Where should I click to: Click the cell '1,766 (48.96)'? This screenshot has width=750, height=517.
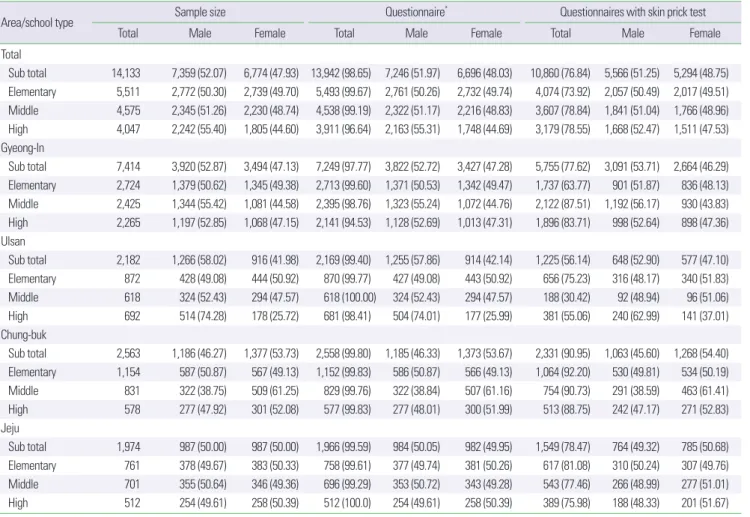point(701,110)
